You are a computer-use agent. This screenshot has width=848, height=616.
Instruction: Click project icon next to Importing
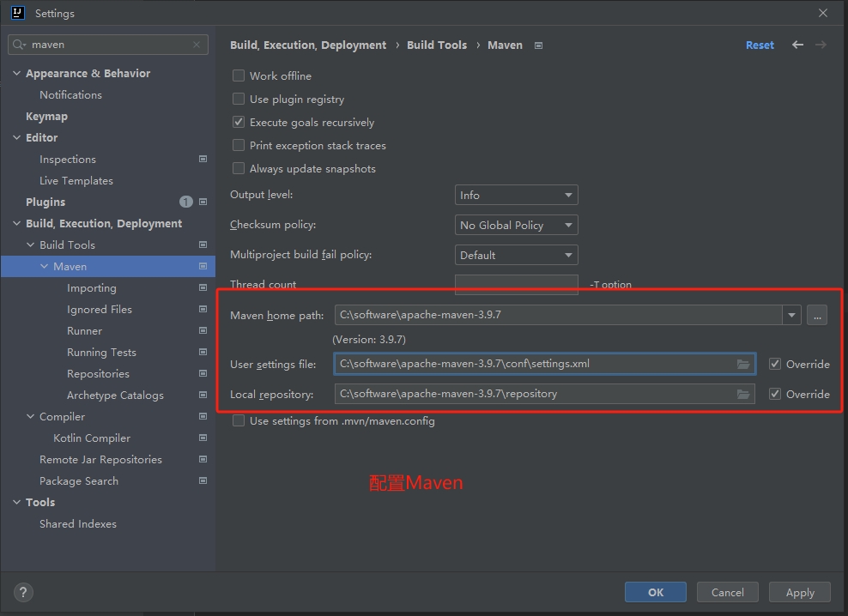[203, 287]
